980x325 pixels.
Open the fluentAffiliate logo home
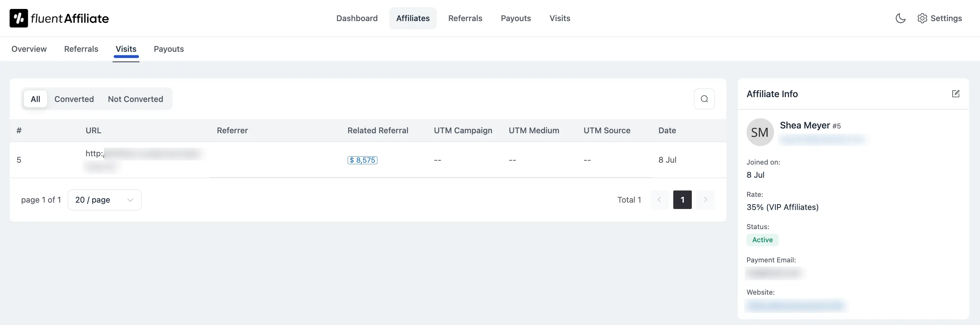[59, 18]
